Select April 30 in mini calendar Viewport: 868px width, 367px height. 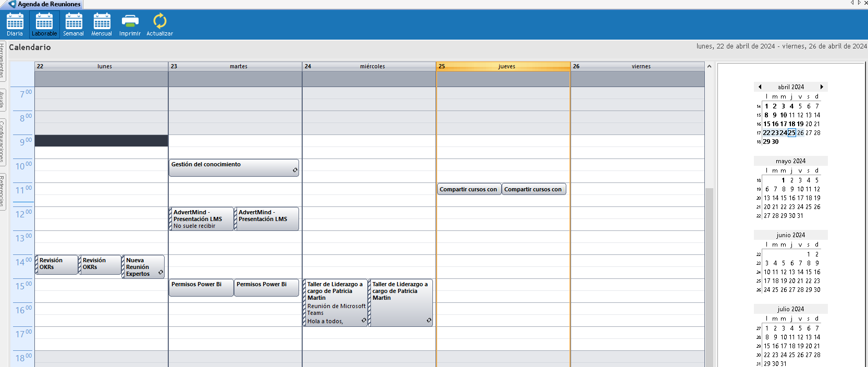pos(775,142)
